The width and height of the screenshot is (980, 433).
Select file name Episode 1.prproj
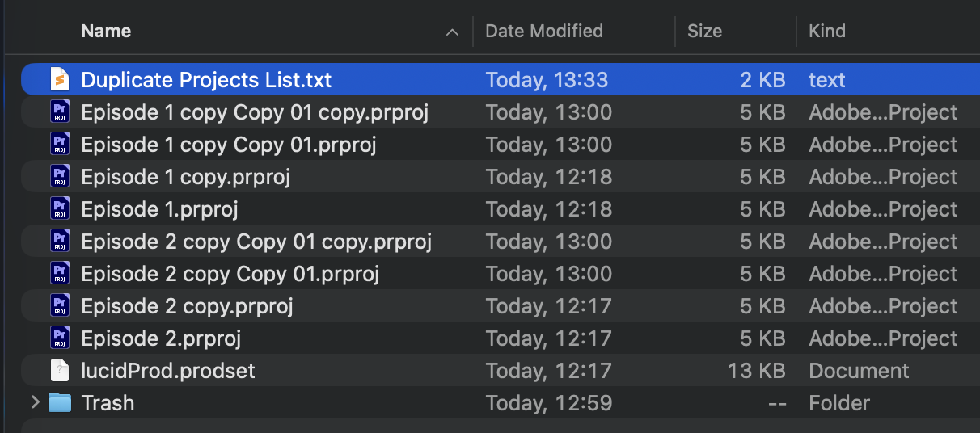160,209
